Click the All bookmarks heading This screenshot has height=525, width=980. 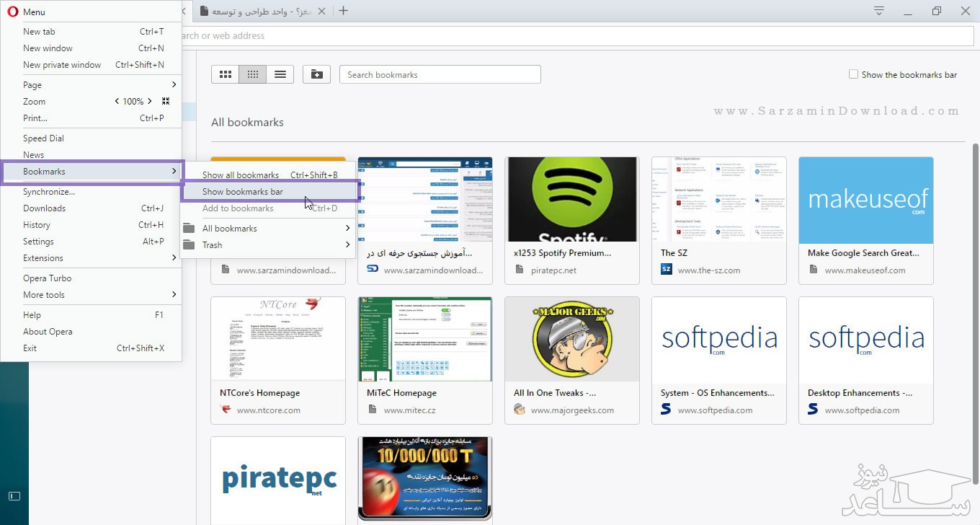247,122
